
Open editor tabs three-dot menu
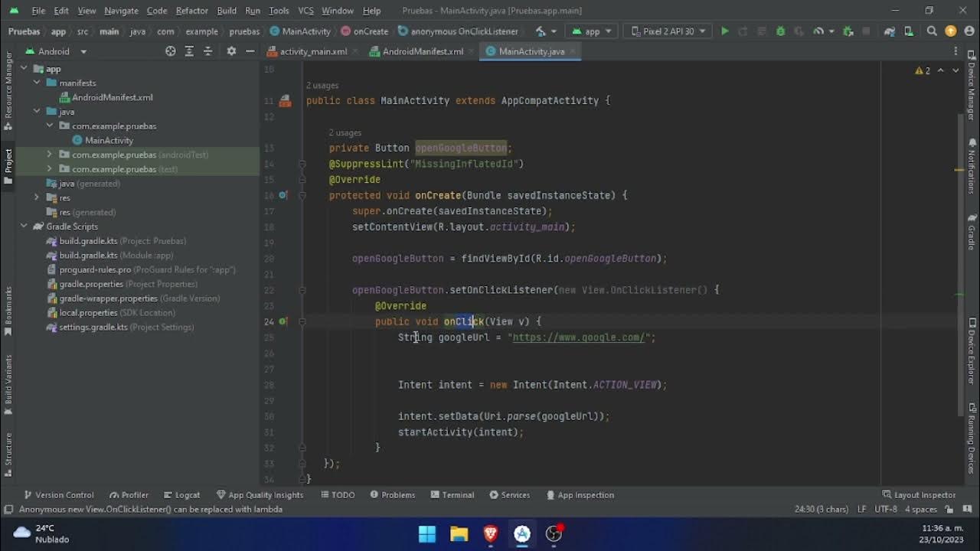tap(955, 51)
